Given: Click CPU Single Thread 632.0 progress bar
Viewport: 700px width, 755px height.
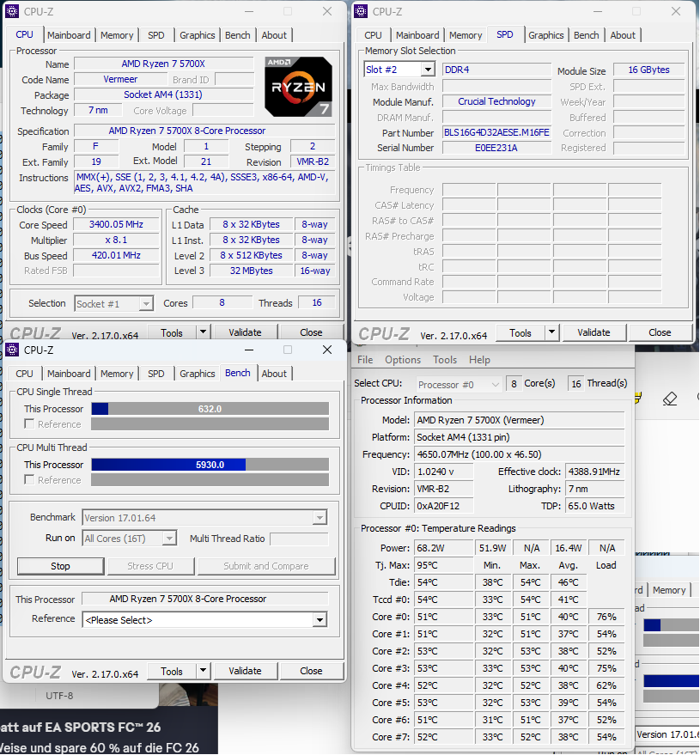Looking at the screenshot, I should coord(210,409).
